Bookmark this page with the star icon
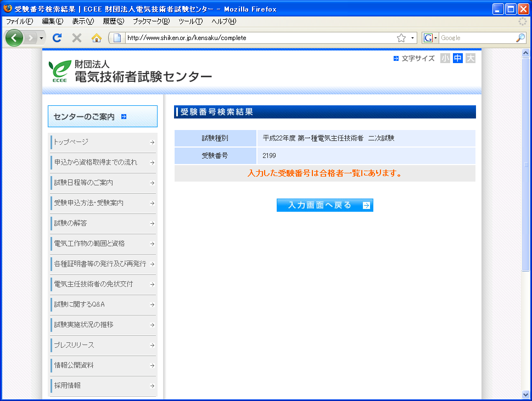This screenshot has height=401, width=532. [401, 38]
